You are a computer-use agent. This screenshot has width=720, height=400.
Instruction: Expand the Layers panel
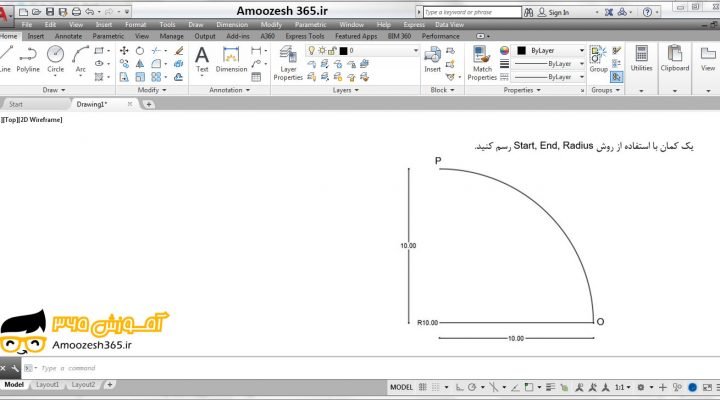(346, 90)
